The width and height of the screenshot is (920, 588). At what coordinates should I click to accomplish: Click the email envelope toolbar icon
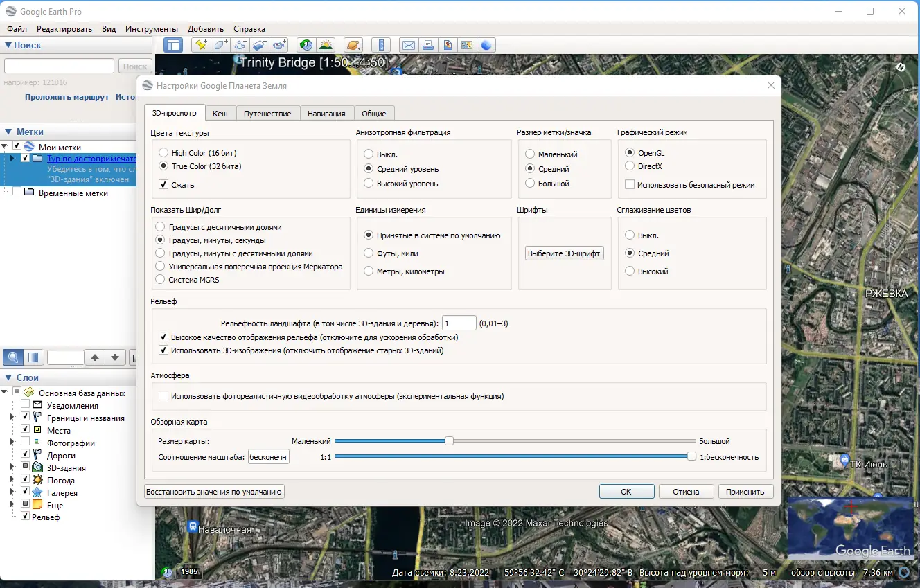tap(409, 45)
